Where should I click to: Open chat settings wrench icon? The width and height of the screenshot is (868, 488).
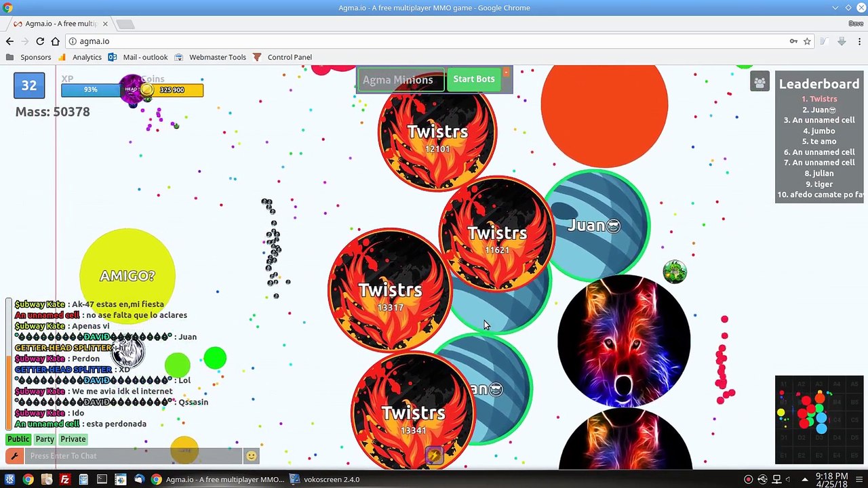[x=15, y=456]
